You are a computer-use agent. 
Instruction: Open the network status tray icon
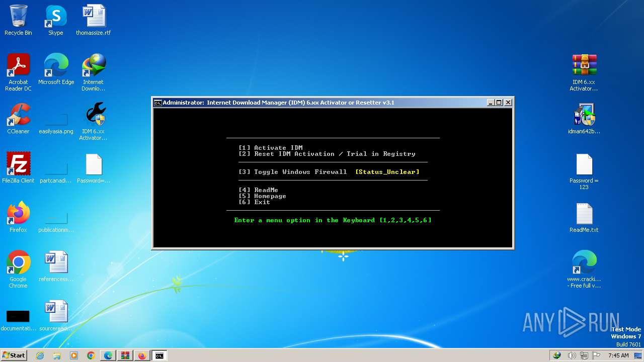click(584, 355)
